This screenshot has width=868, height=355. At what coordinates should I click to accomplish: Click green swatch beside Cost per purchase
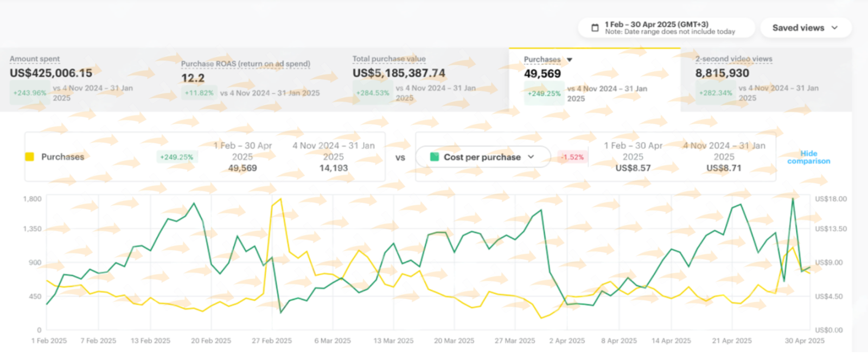[x=434, y=157]
